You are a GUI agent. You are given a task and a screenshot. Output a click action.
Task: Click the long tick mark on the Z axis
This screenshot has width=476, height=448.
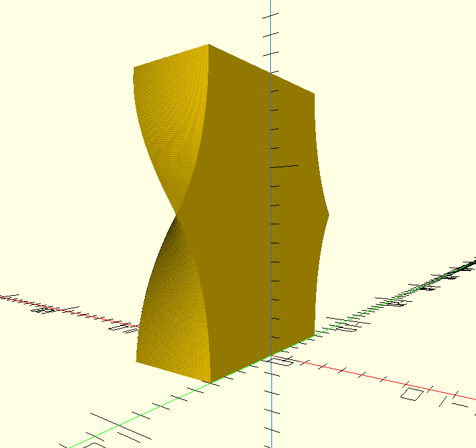284,167
